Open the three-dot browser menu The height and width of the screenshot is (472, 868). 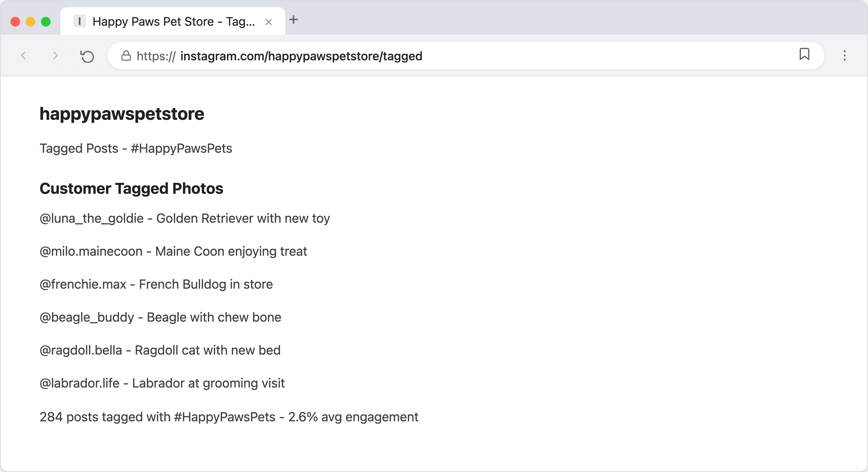[x=844, y=56]
